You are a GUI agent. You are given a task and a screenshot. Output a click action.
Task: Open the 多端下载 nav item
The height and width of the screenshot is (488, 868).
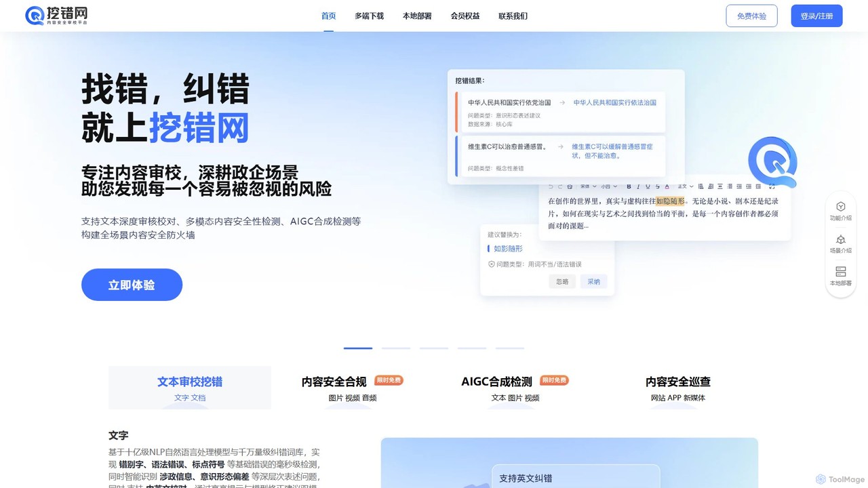click(370, 16)
